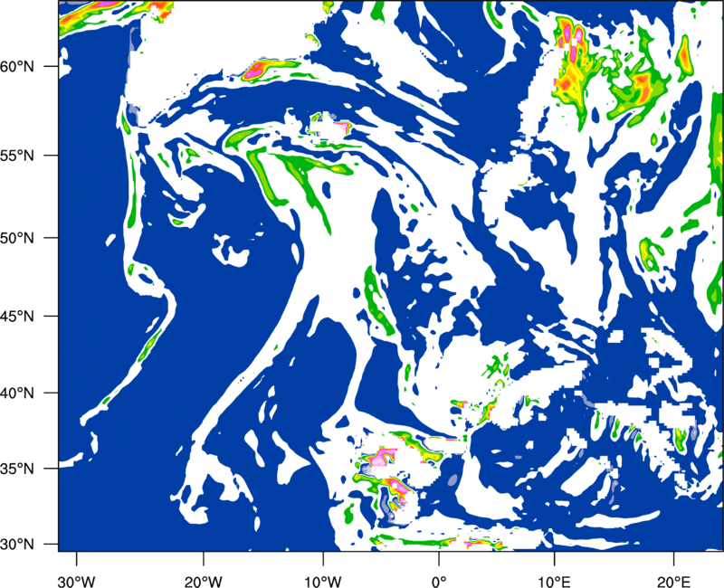Click the 35°N latitude label
Image resolution: width=724 pixels, height=588 pixels.
[17, 469]
